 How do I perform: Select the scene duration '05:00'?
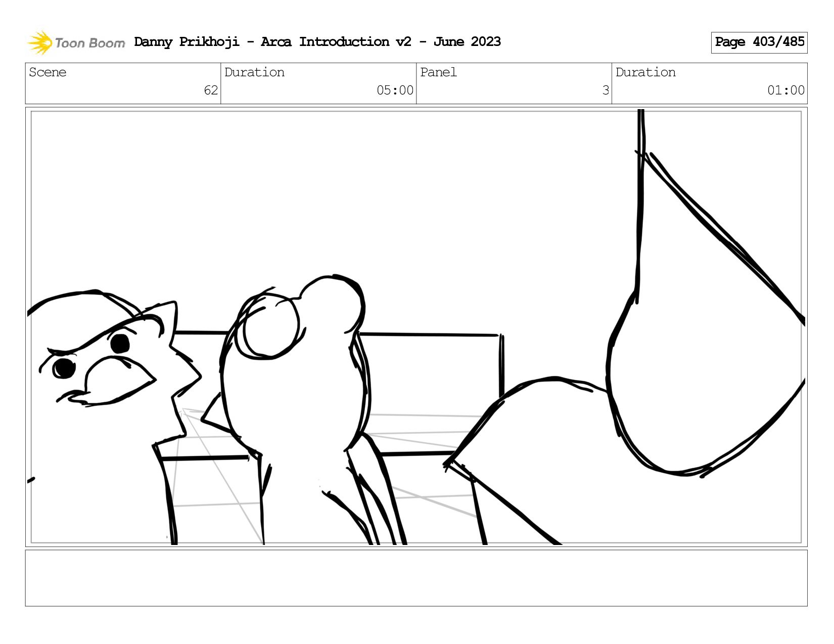point(395,90)
